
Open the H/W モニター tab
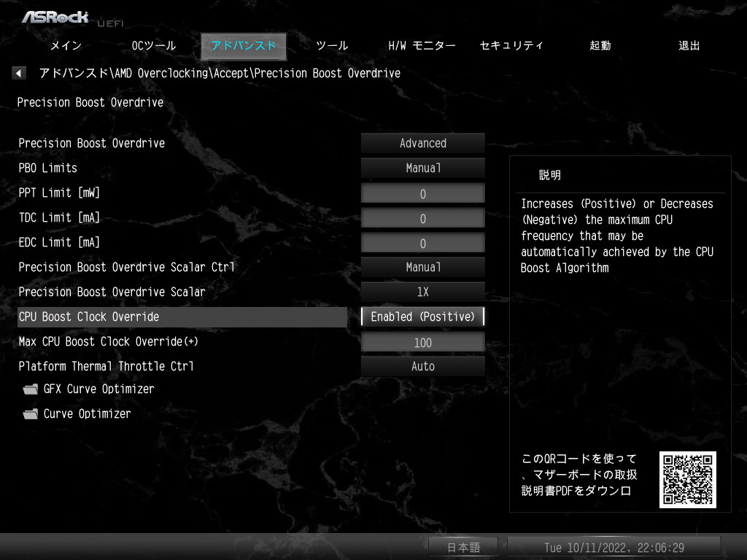coord(422,46)
